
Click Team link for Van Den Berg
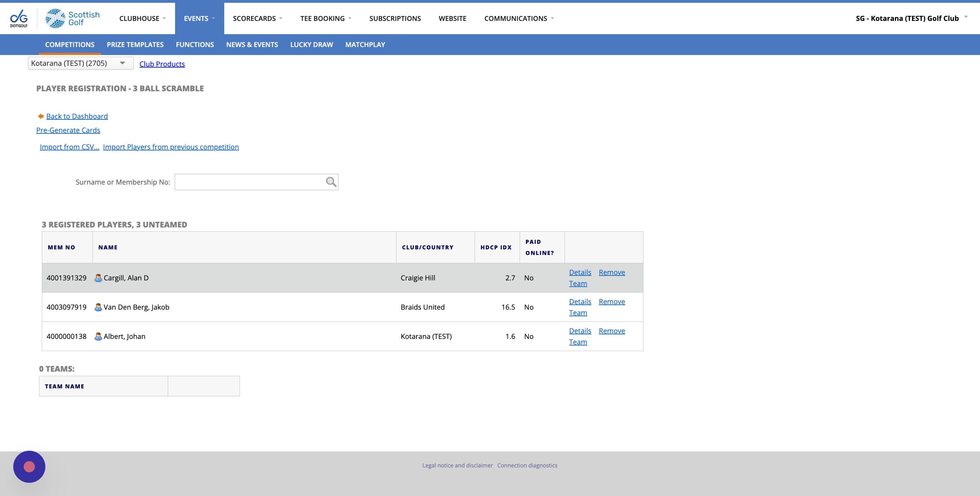[x=578, y=313]
